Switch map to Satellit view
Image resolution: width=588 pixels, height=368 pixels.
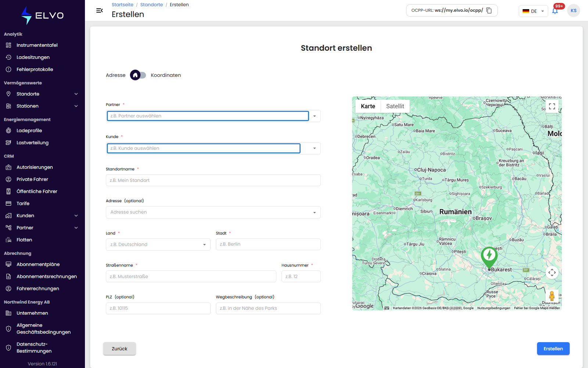click(x=395, y=106)
